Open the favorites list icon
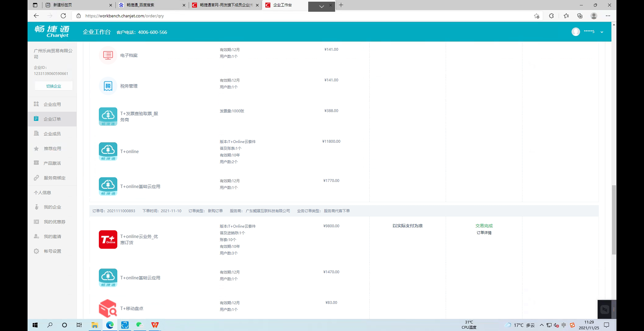Screen dimensions: 644x331 pos(566,16)
